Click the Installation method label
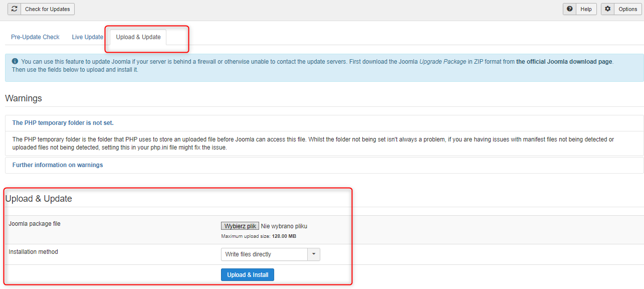This screenshot has height=289, width=644. click(34, 252)
